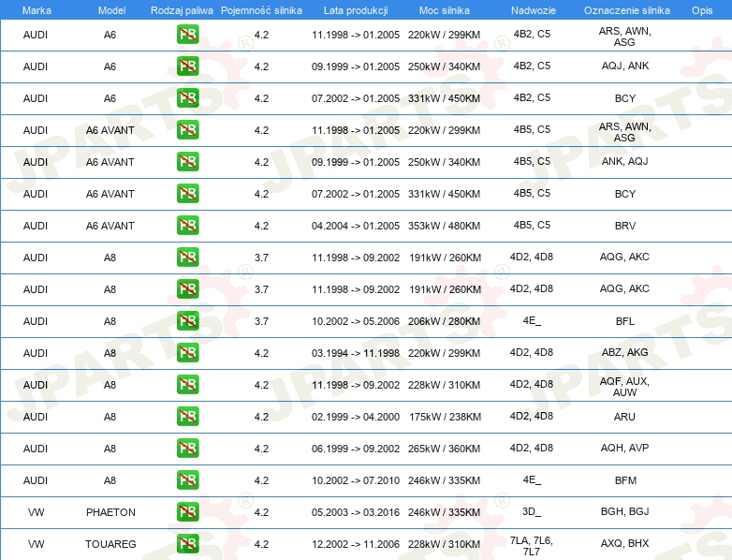Click the 02.1999 -> 04.2000 production years cell
The height and width of the screenshot is (560, 732).
356,417
